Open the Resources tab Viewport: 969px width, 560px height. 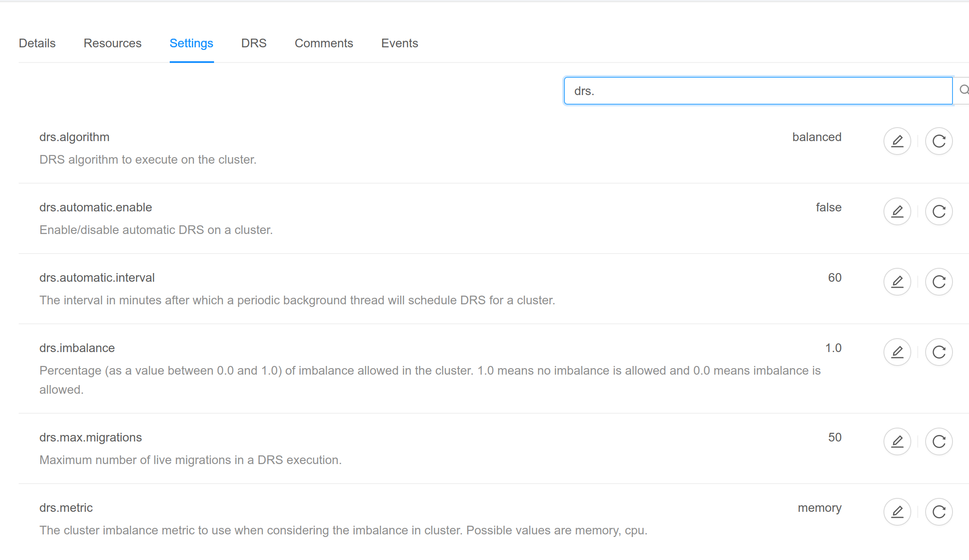[x=112, y=43]
